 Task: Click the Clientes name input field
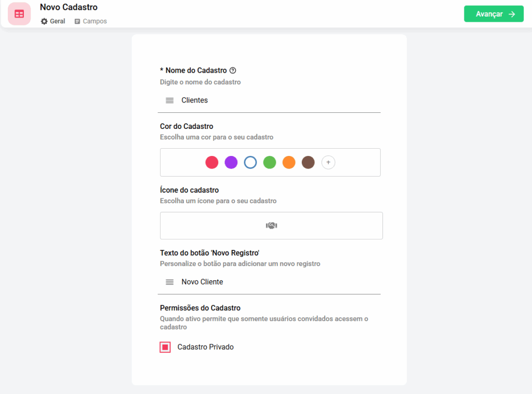click(x=275, y=100)
